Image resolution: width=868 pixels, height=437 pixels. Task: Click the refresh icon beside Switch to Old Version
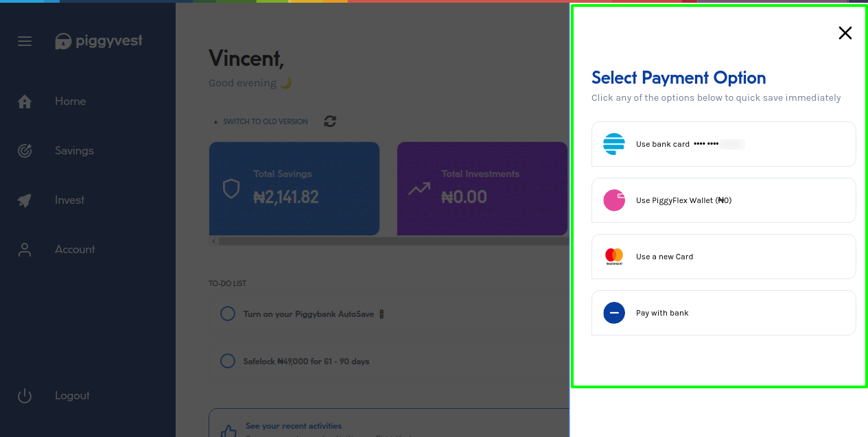tap(330, 121)
